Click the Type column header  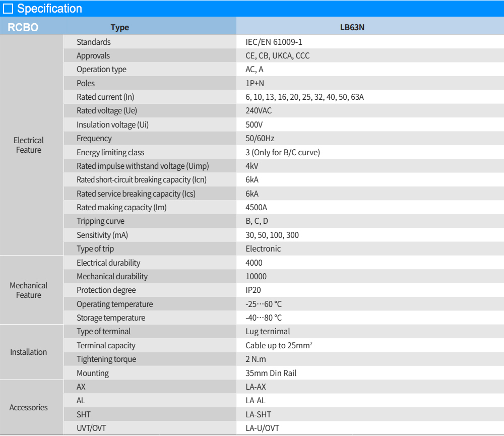119,28
